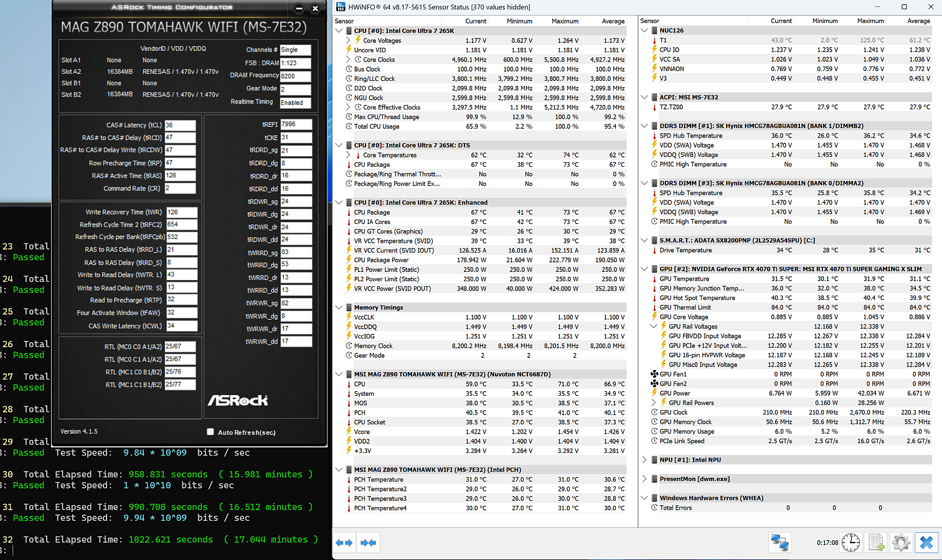Click the DRAM Frequency field
Screen dimensions: 942x560
(295, 76)
